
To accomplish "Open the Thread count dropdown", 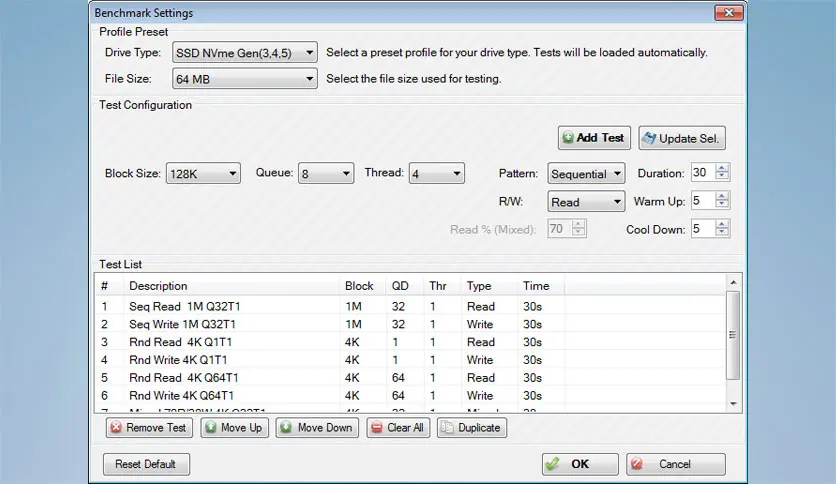I will click(437, 173).
